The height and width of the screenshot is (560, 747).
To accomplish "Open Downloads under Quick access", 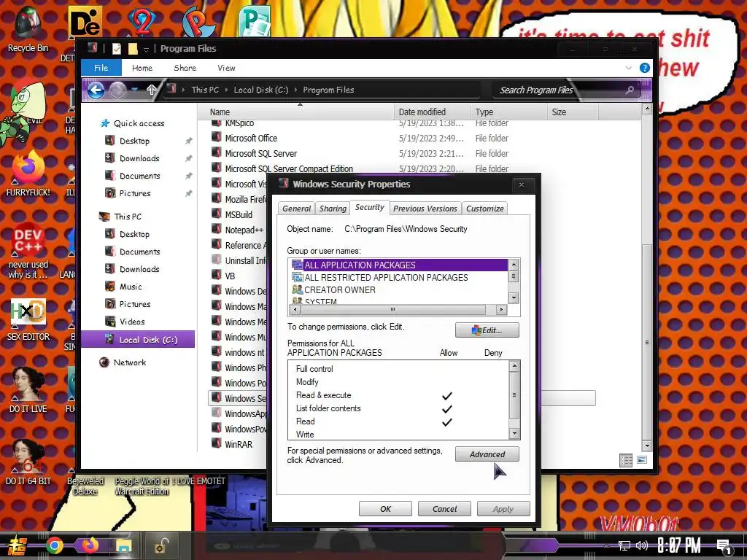I will click(x=139, y=158).
